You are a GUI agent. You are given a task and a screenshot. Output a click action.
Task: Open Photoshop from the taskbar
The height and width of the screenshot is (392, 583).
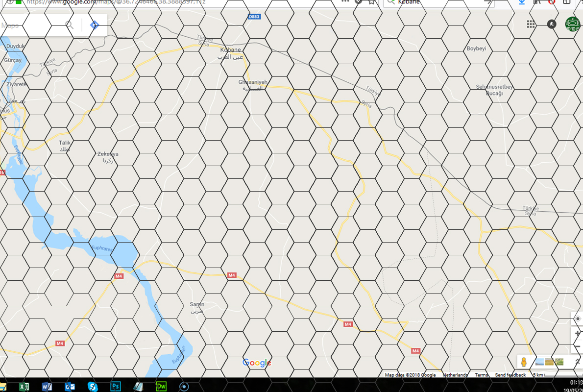116,387
